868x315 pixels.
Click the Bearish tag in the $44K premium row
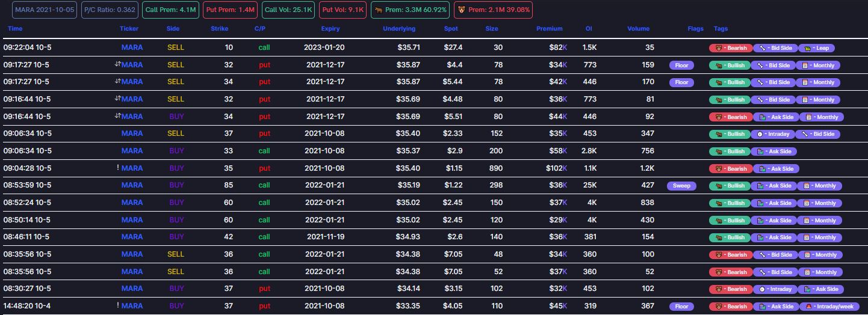click(730, 117)
